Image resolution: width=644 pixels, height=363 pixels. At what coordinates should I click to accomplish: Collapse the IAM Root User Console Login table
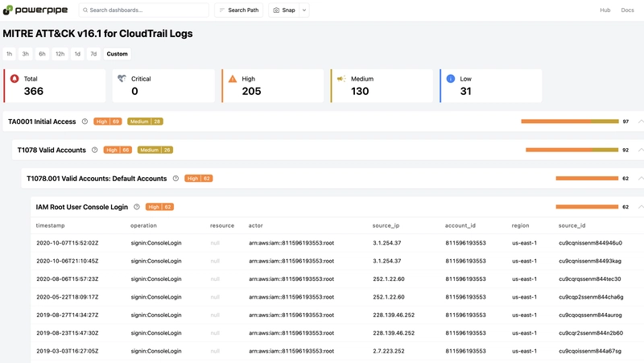(641, 207)
